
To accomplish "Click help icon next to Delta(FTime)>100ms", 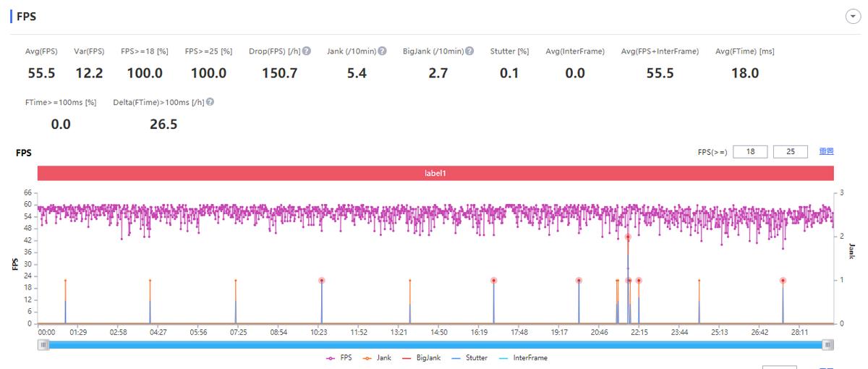I will pyautogui.click(x=210, y=103).
